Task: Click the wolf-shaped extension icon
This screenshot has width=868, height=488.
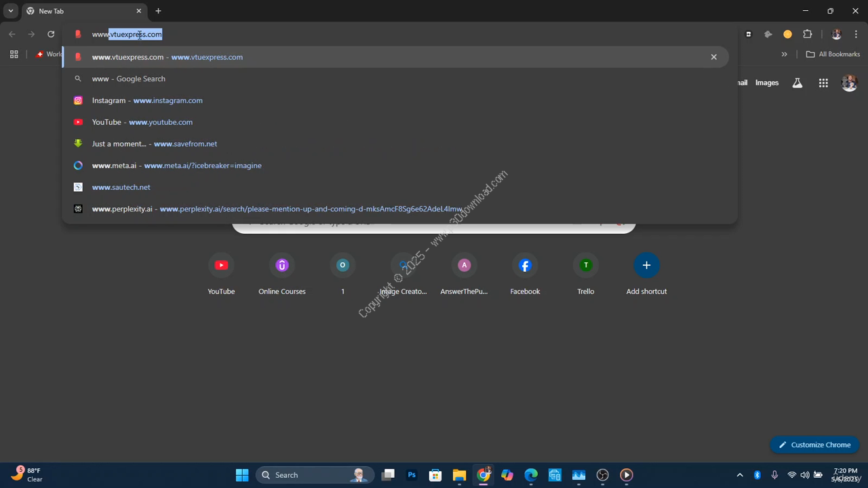Action: coord(768,34)
